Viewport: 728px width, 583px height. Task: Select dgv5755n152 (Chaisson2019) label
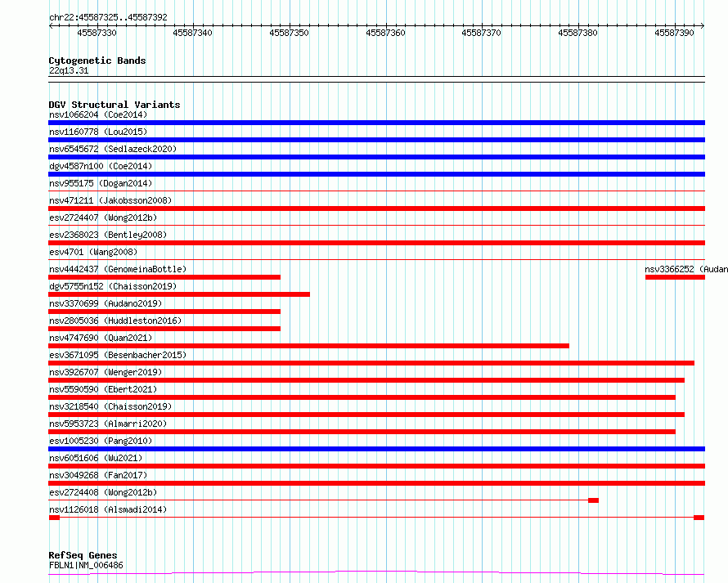click(x=113, y=286)
